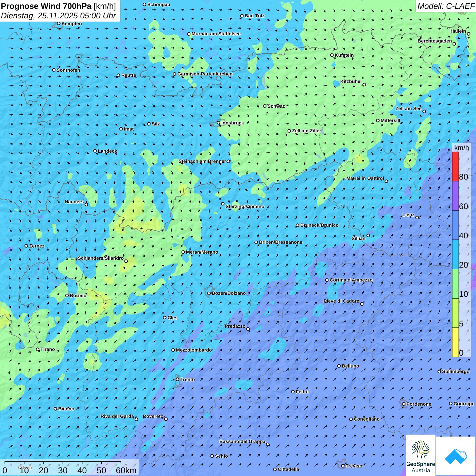Click the 'Zernez' label

36,246
